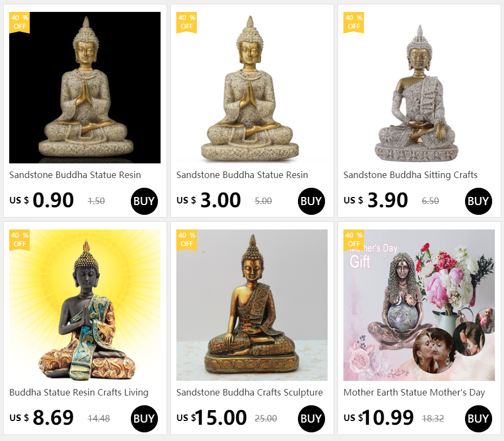Open 'Mother Earth Statue Mother's Day' title link
The height and width of the screenshot is (441, 504).
(414, 392)
